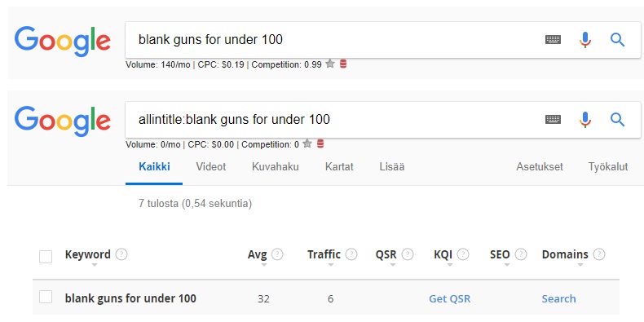This screenshot has height=322, width=644.
Task: Click the search magnifier in allintitle search bar
Action: [617, 120]
